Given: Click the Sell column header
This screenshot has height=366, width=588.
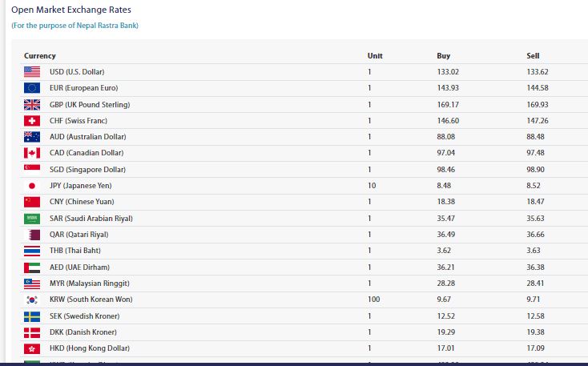Looking at the screenshot, I should pos(533,56).
